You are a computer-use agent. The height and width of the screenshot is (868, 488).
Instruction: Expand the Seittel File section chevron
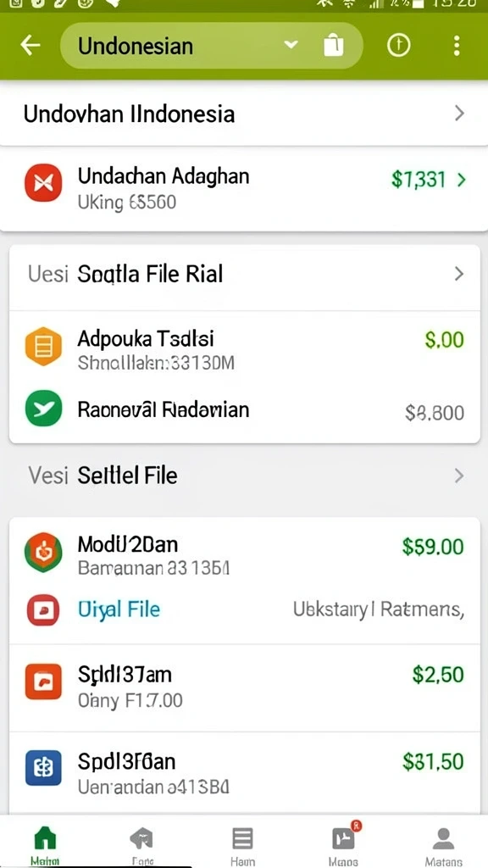pyautogui.click(x=458, y=476)
